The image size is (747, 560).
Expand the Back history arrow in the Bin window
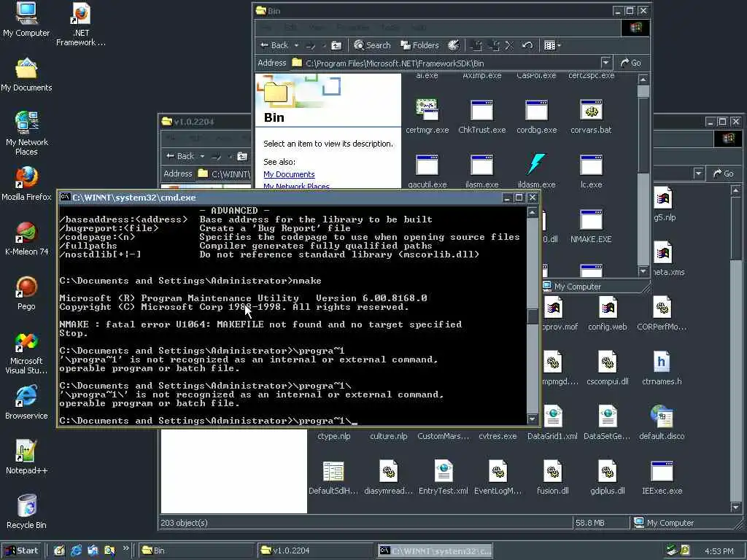[x=296, y=45]
